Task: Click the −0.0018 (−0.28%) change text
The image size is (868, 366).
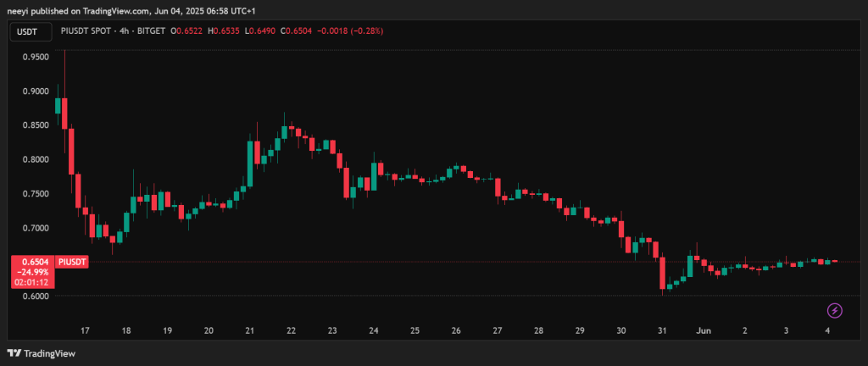Action: pos(350,31)
